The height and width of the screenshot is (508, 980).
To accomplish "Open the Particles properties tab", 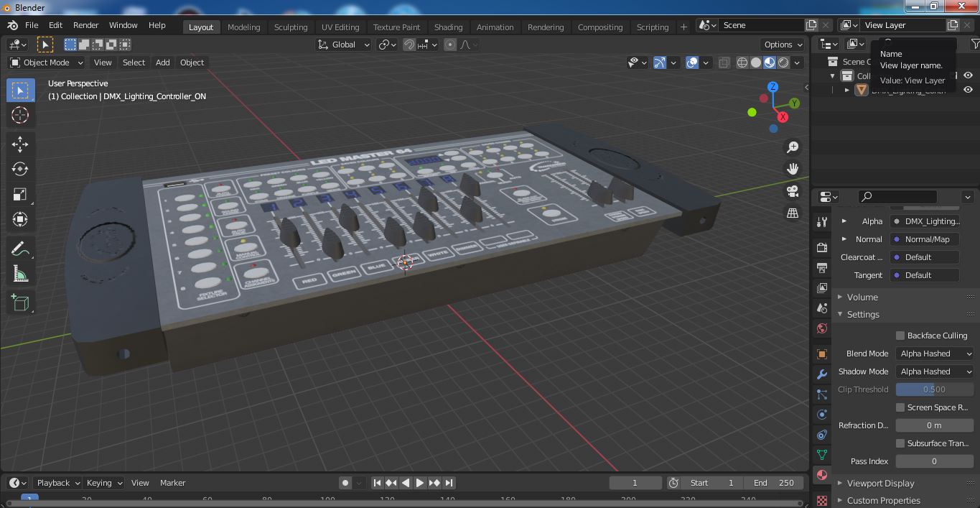I will tap(822, 394).
